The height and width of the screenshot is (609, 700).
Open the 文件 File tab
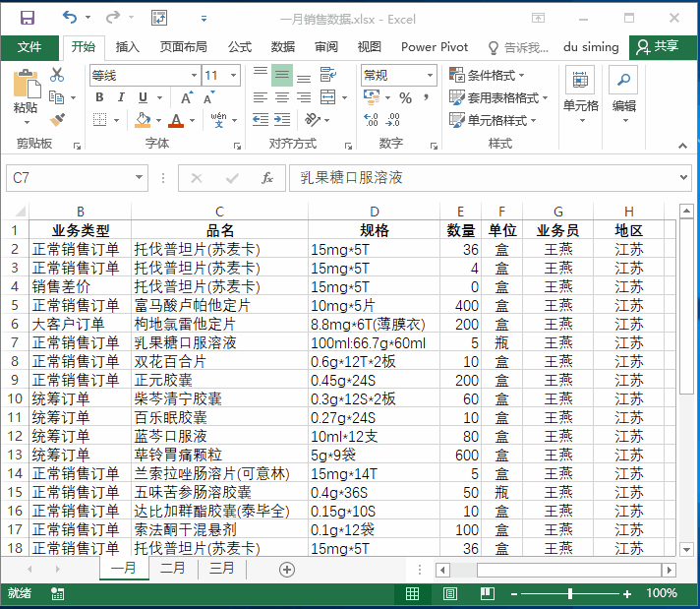coord(29,47)
